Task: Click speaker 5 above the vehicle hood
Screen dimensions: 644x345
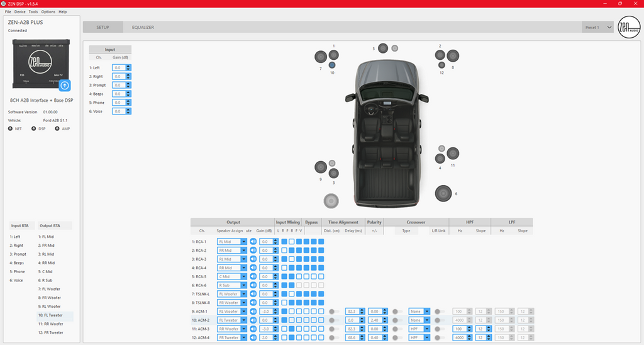Action: click(x=383, y=48)
